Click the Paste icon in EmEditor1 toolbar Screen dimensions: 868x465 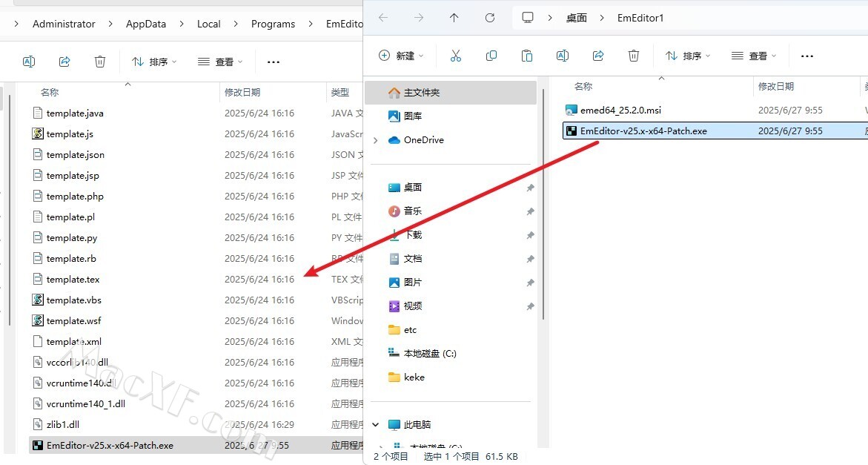[x=527, y=56]
